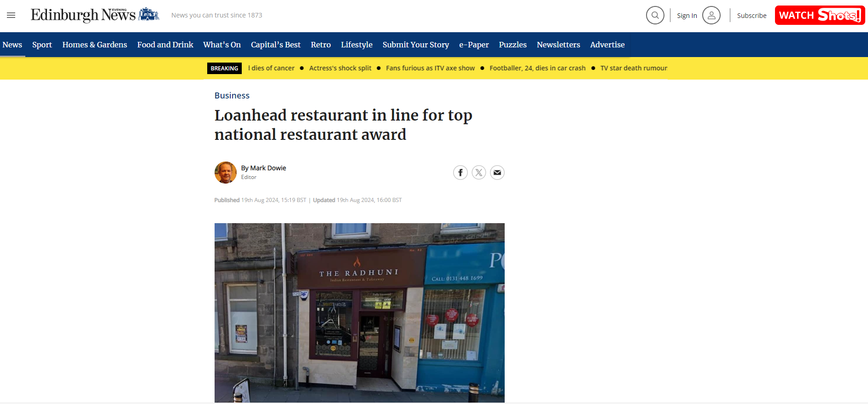This screenshot has width=868, height=404.
Task: Click Mark Dowie's author photo
Action: click(226, 173)
